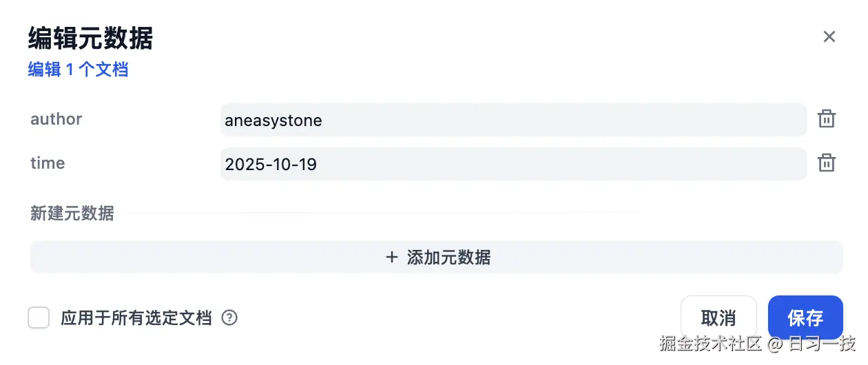Select the time field name label
The height and width of the screenshot is (365, 868).
(48, 163)
